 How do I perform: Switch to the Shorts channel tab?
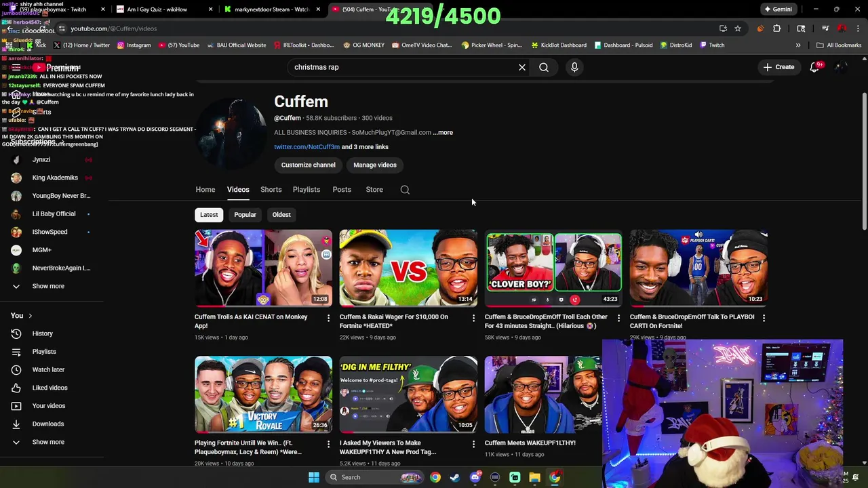pos(271,190)
